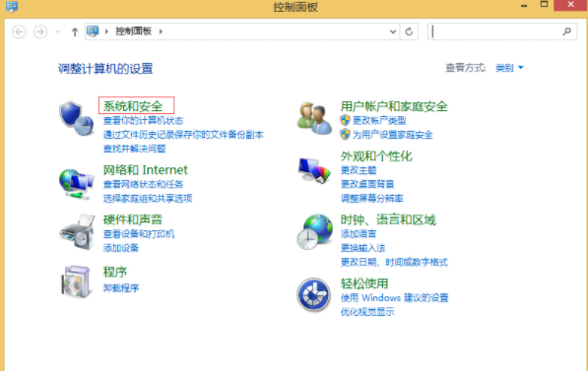Open the Network and Internet globe icon

tap(76, 184)
